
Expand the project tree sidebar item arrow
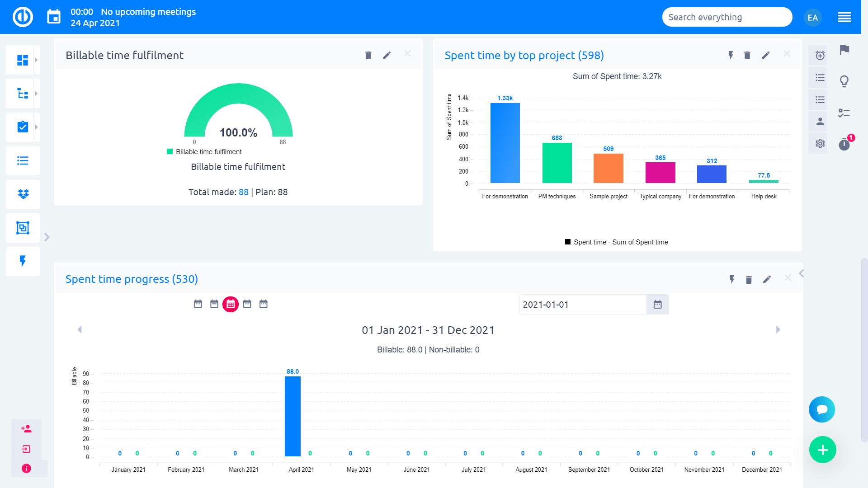(x=36, y=93)
